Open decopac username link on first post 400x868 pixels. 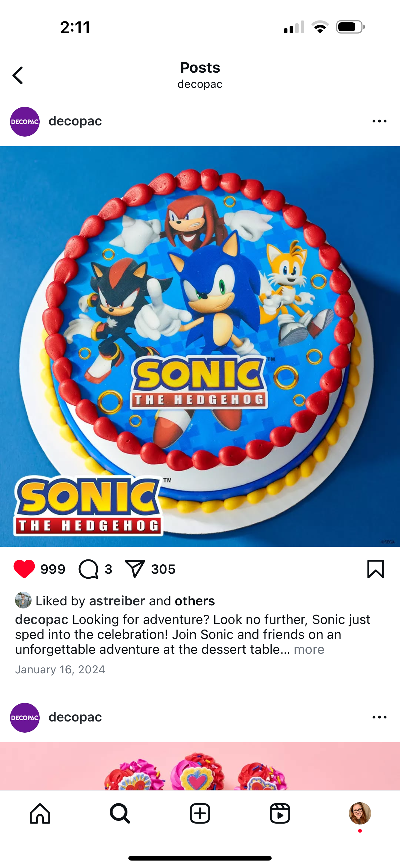[75, 121]
